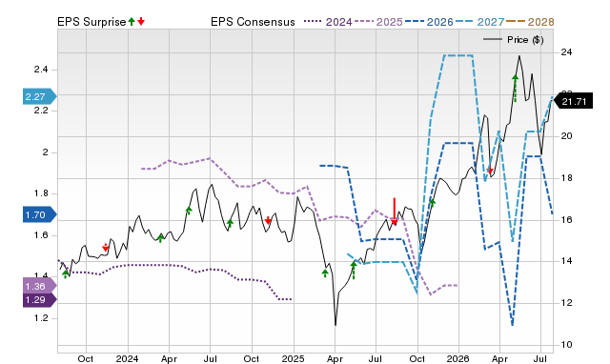
Task: Click the 24 label on the price axis
Action: (x=566, y=52)
